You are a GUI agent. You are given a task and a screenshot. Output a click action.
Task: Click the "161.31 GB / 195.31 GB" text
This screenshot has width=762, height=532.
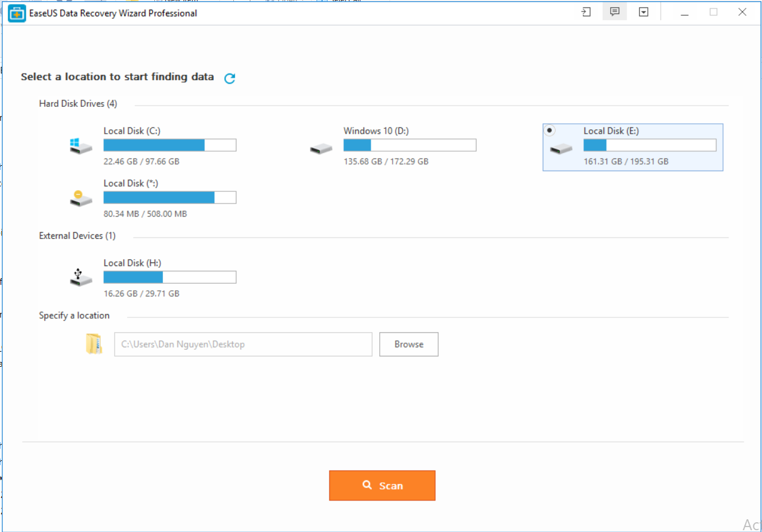[626, 162]
